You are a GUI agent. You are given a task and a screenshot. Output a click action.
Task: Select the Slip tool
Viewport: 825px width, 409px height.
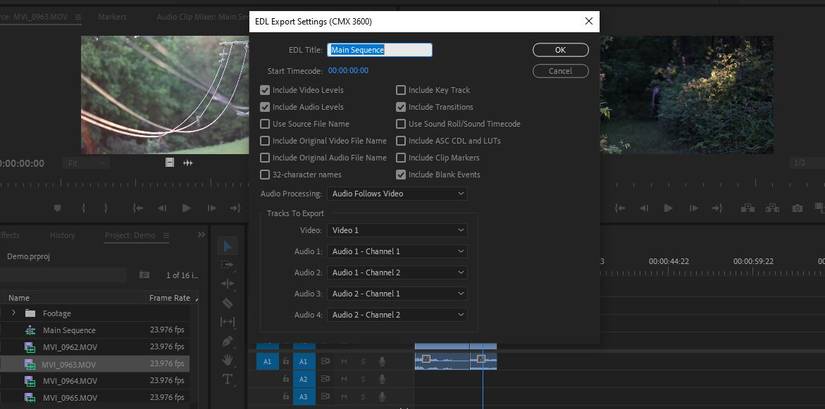[228, 322]
